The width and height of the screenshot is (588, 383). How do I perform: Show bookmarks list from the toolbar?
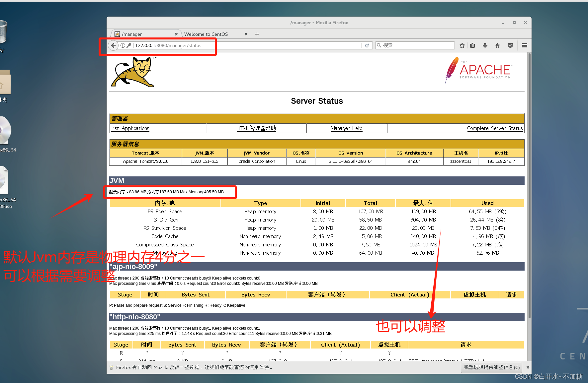[x=472, y=45]
